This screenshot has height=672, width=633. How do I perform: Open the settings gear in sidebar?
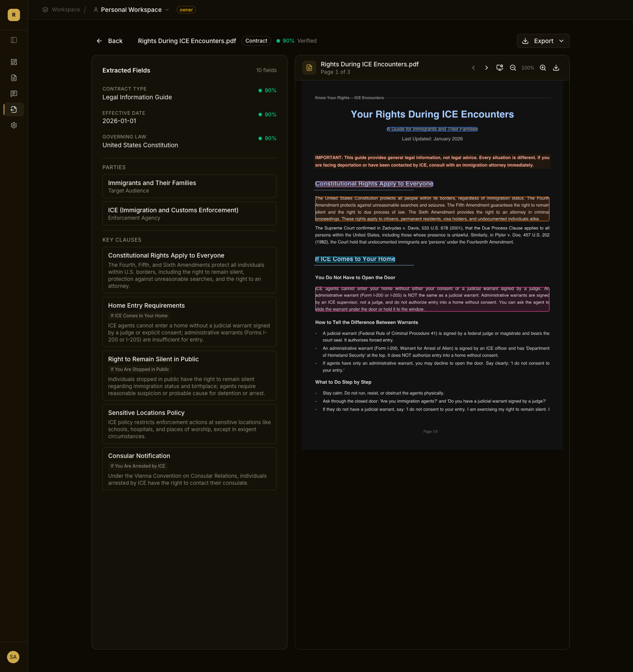[x=14, y=125]
